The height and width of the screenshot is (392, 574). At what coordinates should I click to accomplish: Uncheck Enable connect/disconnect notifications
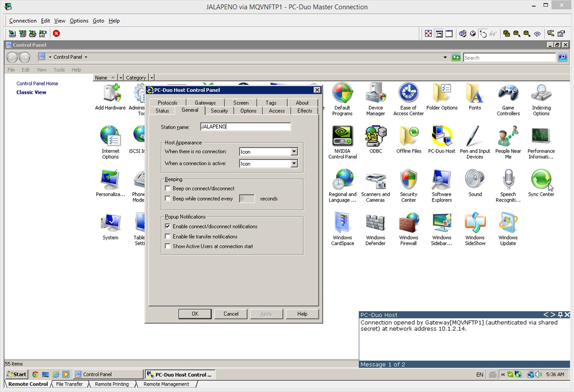tap(168, 226)
